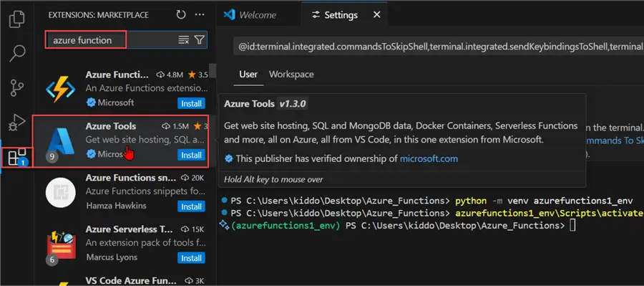This screenshot has width=644, height=286.
Task: Open Azure Serverless Tools extension icon
Action: click(62, 244)
